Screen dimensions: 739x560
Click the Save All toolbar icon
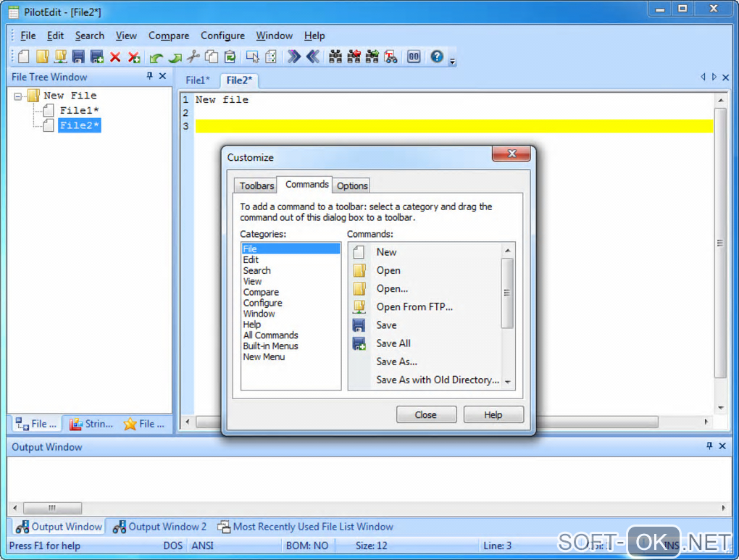(x=97, y=57)
